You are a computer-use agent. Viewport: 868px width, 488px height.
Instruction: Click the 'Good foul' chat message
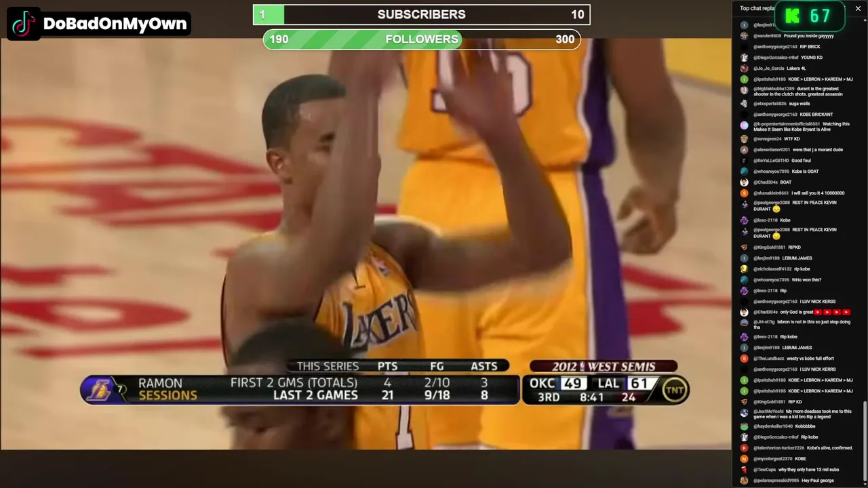click(801, 161)
